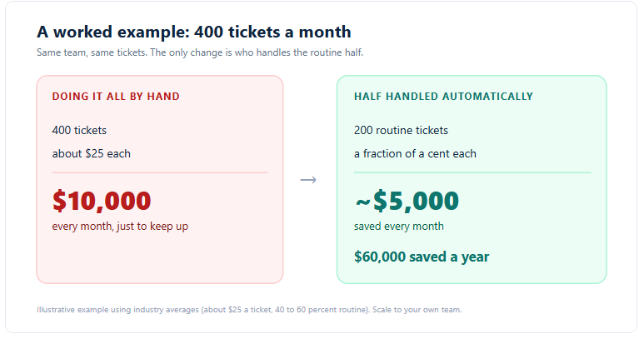This screenshot has height=339, width=644.
Task: Select the '400 tickets' line
Action: pos(79,131)
